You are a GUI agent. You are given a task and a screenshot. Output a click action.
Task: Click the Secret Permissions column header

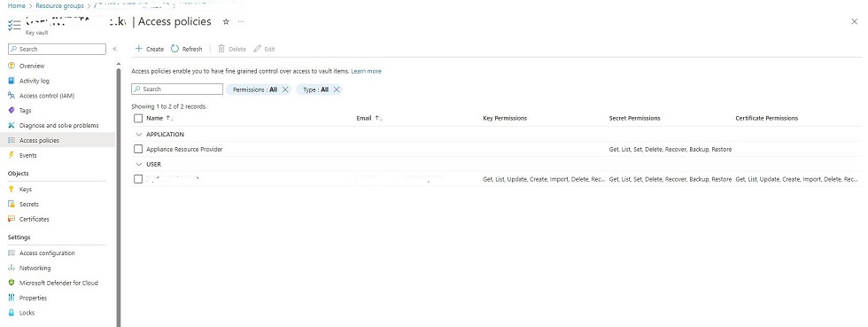pos(634,119)
